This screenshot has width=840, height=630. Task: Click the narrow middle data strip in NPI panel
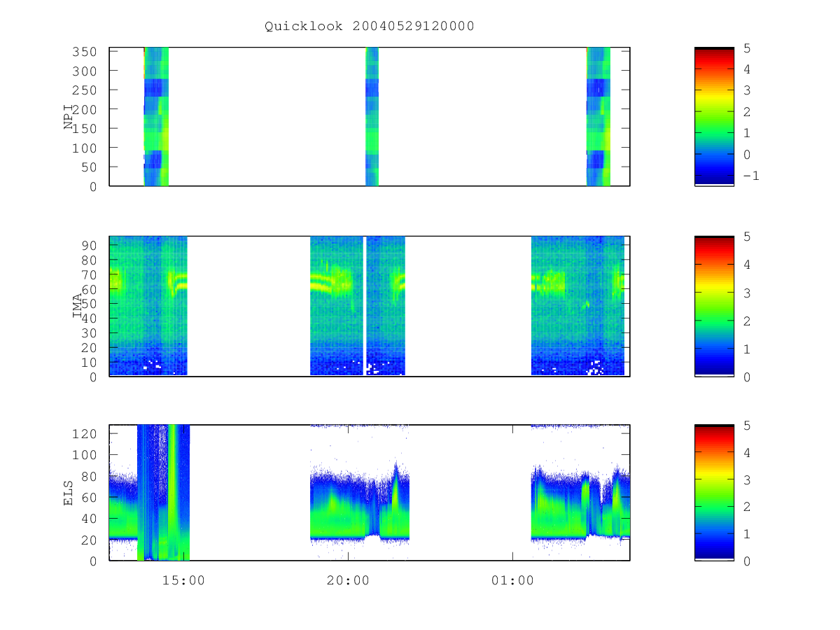pyautogui.click(x=372, y=117)
